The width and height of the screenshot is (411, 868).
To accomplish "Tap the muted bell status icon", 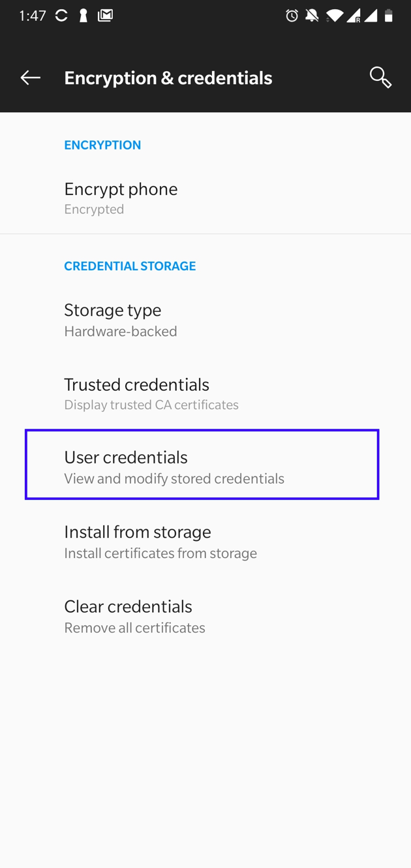I will click(312, 16).
